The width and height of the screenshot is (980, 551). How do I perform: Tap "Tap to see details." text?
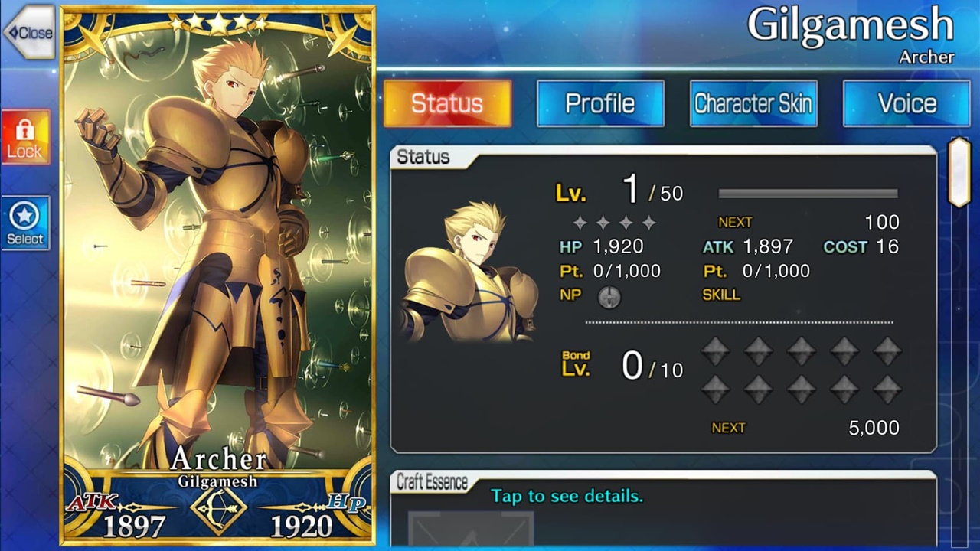pos(567,496)
